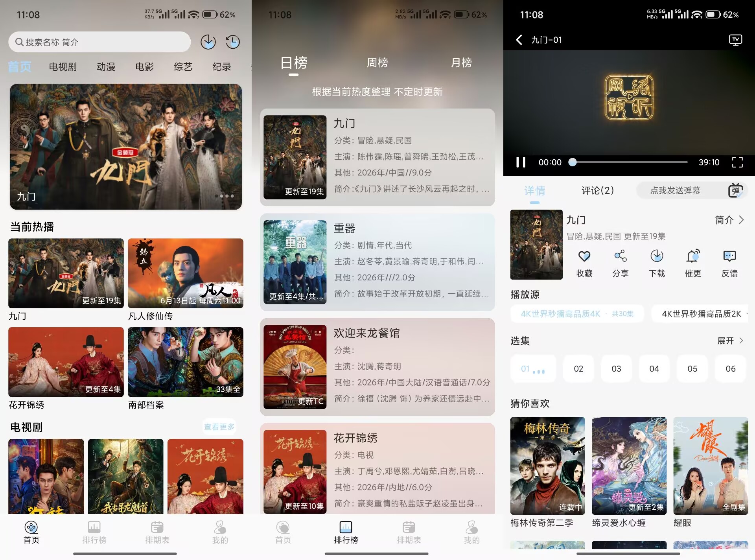Image resolution: width=755 pixels, height=560 pixels.
Task: Open 凡人修仙传 in 当前热播
Action: click(186, 273)
